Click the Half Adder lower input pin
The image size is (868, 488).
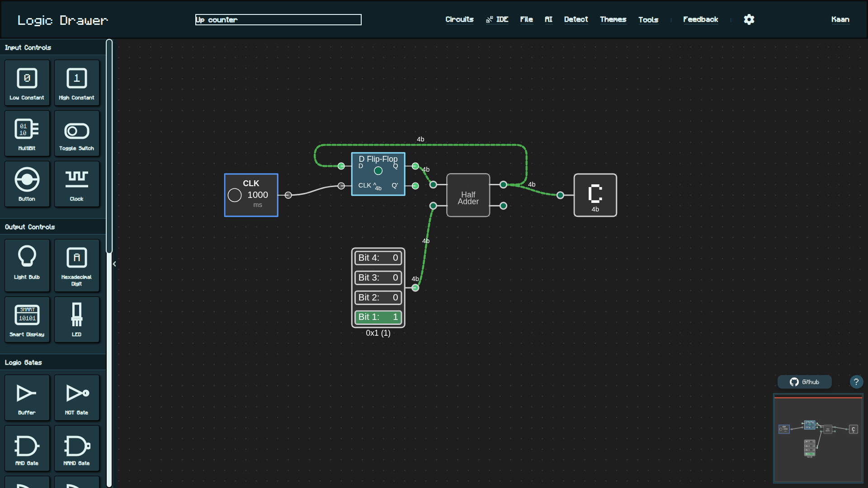click(433, 206)
